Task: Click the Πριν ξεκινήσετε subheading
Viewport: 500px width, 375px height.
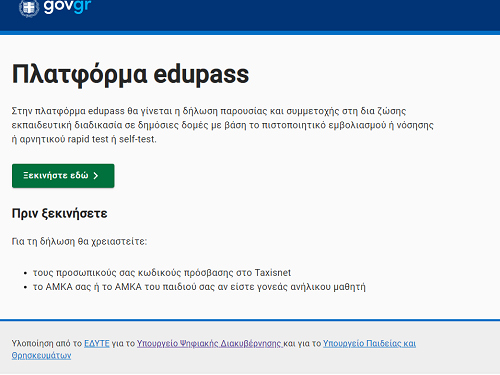Action: click(x=59, y=213)
